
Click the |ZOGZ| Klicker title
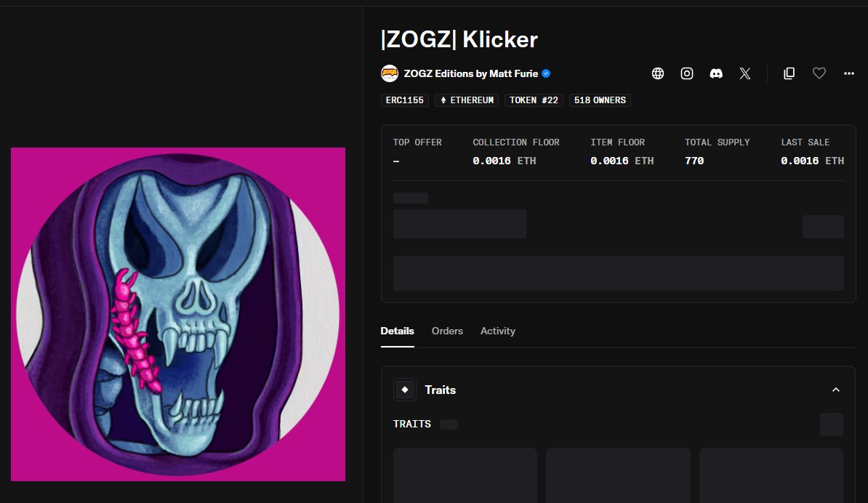459,39
